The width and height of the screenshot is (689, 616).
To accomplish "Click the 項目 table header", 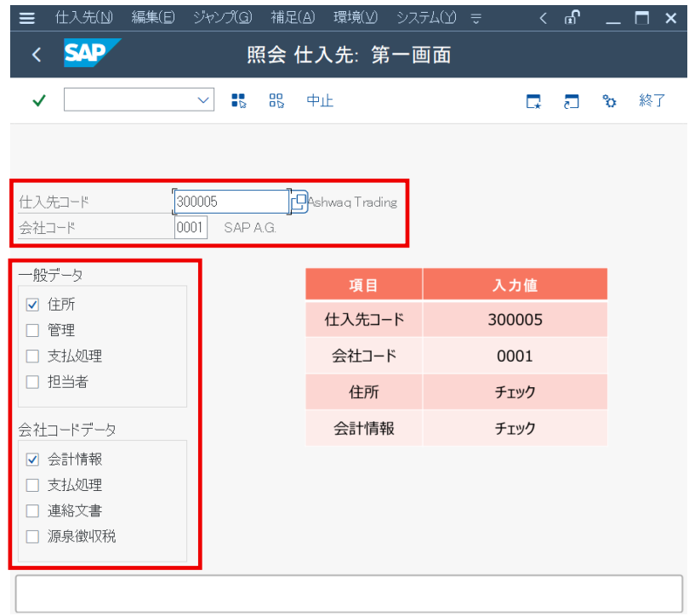I will (x=364, y=285).
